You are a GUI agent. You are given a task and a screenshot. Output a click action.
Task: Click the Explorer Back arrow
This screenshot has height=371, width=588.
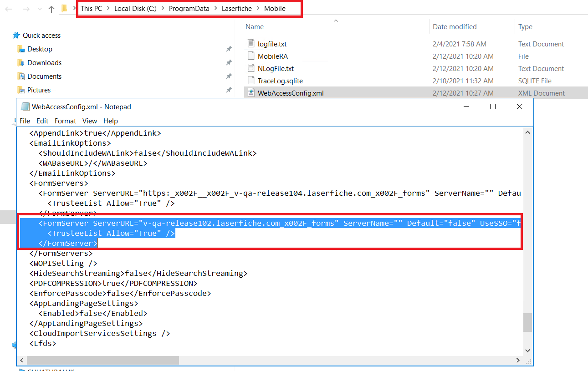8,9
